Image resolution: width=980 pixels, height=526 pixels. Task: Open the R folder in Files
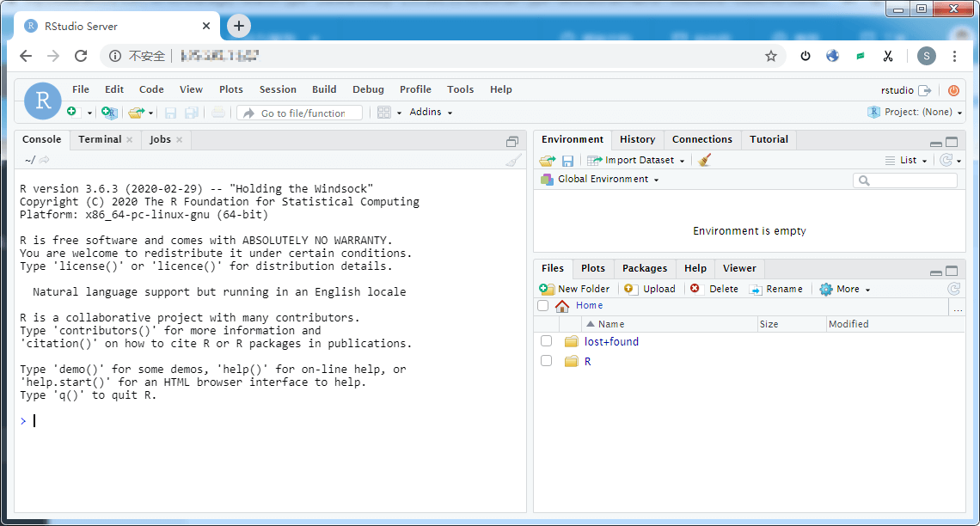(587, 362)
